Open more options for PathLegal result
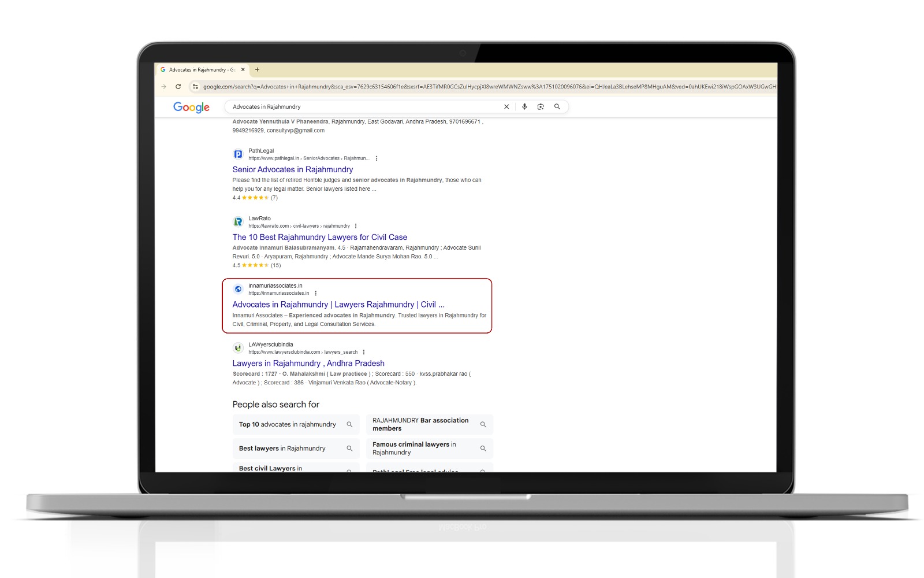The image size is (924, 578). [377, 158]
